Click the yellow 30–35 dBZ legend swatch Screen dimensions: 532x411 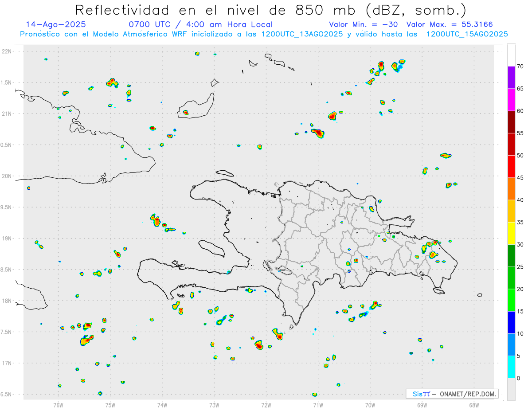(x=511, y=233)
